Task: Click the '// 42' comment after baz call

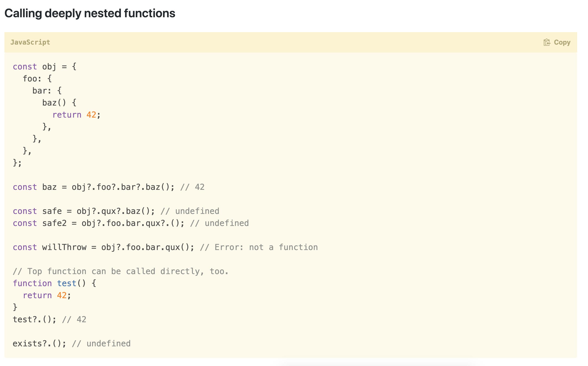Action: tap(192, 187)
